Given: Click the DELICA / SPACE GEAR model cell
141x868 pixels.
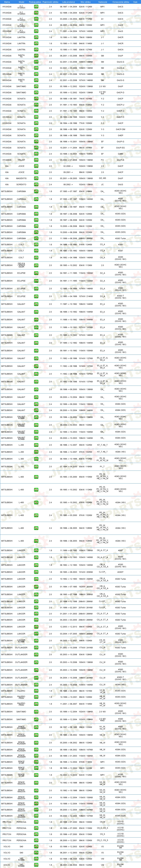Looking at the screenshot, I should pyautogui.click(x=21, y=265).
